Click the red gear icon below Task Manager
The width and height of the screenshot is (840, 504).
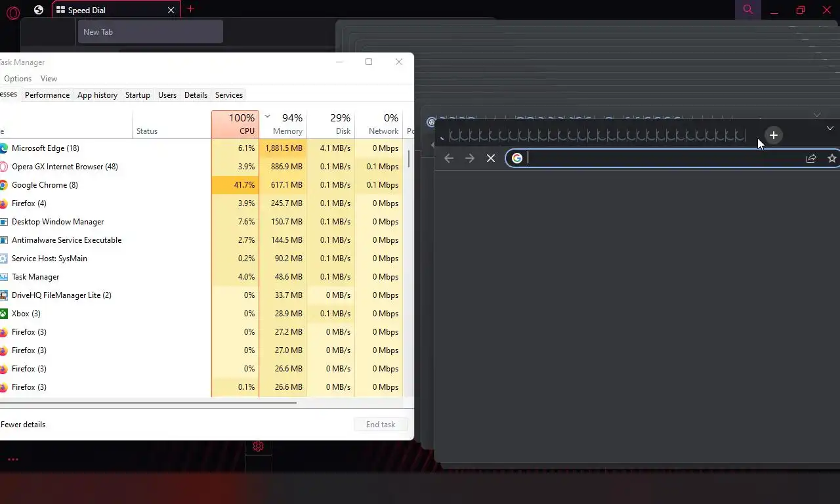[258, 446]
